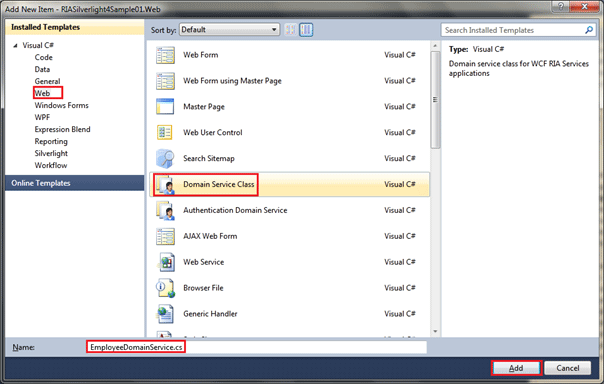This screenshot has width=604, height=384.
Task: Click the Web User Control icon
Action: (x=165, y=132)
